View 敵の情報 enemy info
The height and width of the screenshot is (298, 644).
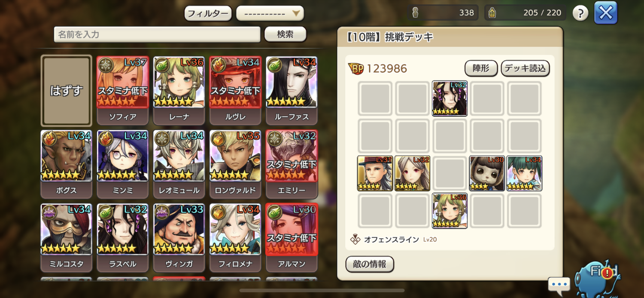tap(370, 264)
